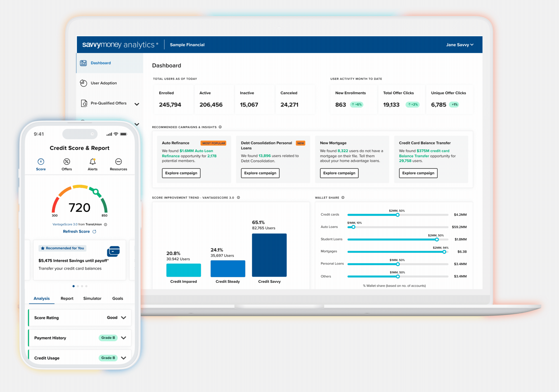Viewport: 559px width, 392px height.
Task: Open the Alerts bell icon
Action: pyautogui.click(x=93, y=162)
